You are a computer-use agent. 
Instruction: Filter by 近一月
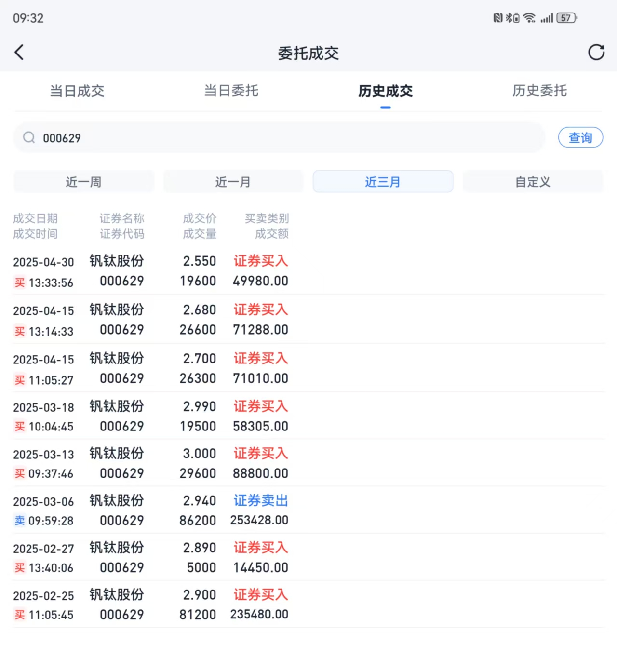[233, 182]
